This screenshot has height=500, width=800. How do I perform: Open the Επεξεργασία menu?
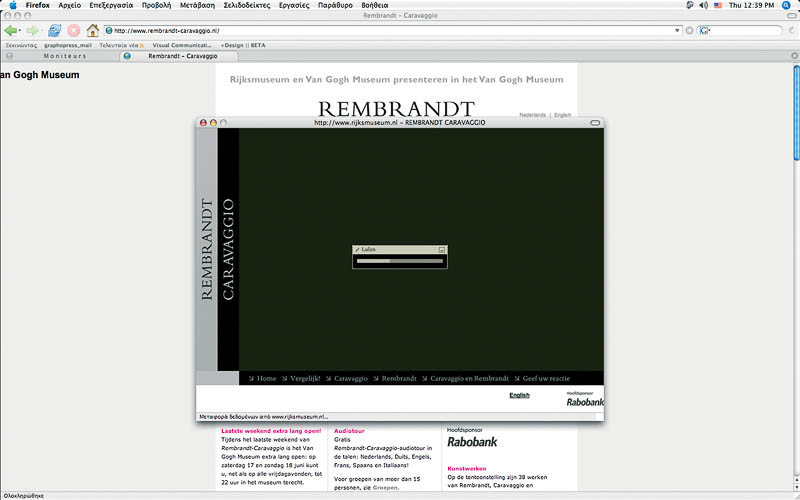point(111,5)
